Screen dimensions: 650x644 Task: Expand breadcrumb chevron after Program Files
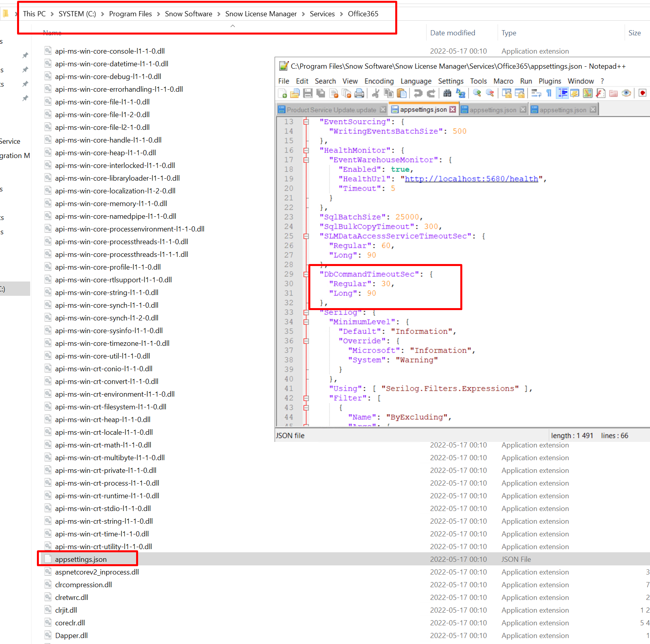click(158, 14)
